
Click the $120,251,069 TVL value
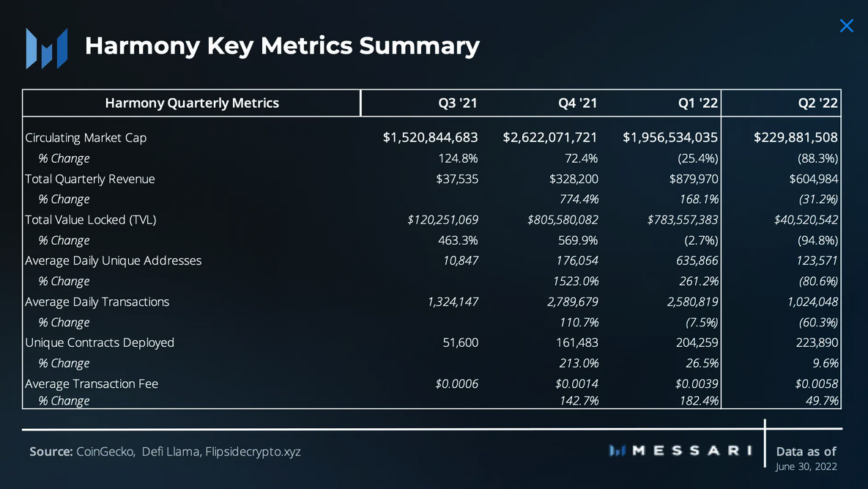(x=443, y=220)
